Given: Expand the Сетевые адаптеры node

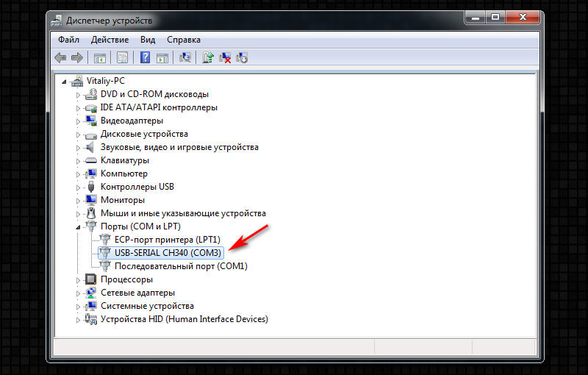Looking at the screenshot, I should [x=78, y=293].
